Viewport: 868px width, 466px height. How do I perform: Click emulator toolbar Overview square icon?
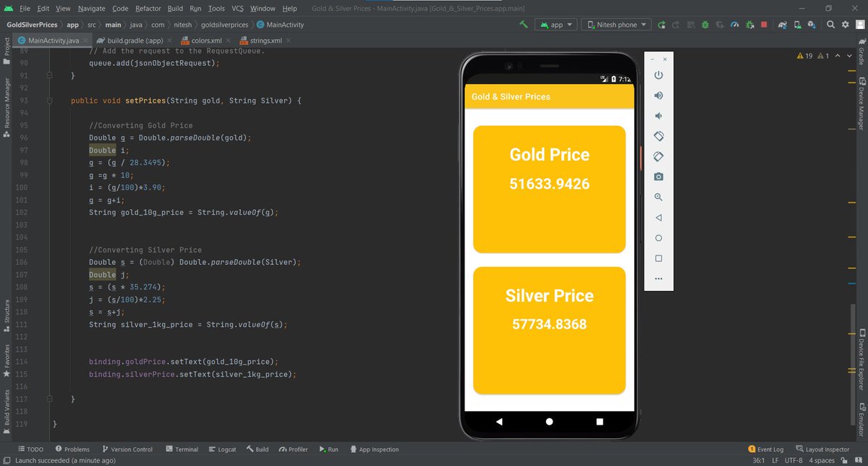[x=658, y=258]
